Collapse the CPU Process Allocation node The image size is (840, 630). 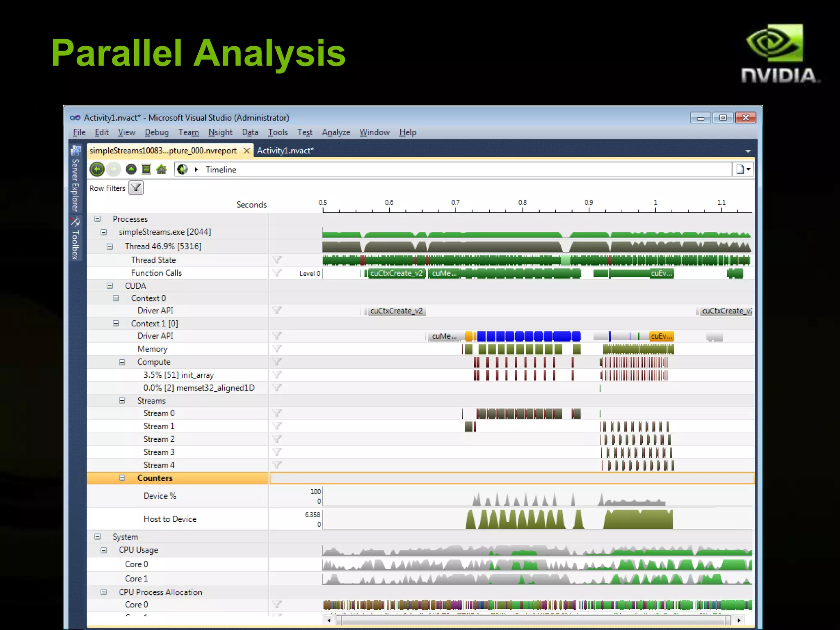pos(104,592)
